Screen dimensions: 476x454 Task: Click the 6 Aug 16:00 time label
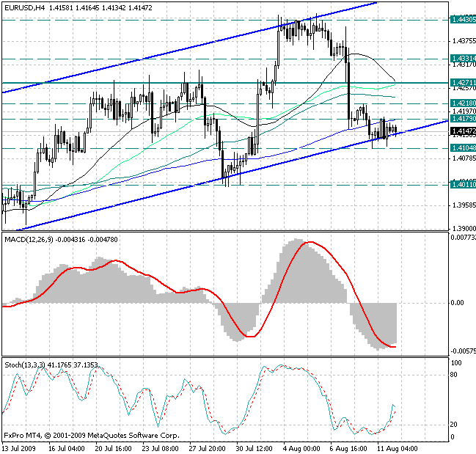click(348, 449)
